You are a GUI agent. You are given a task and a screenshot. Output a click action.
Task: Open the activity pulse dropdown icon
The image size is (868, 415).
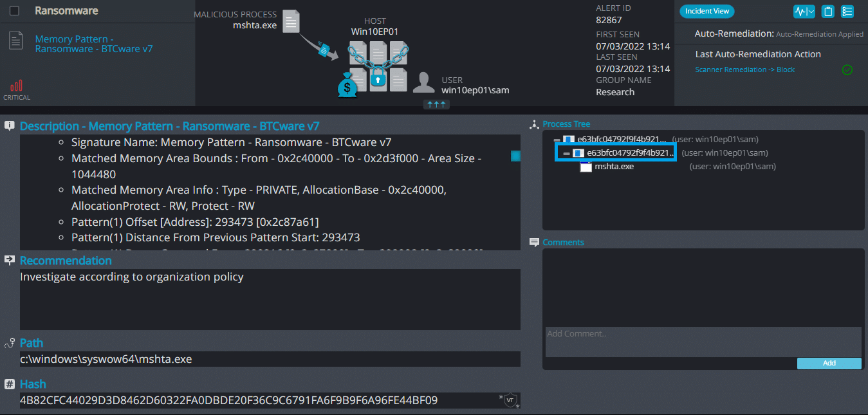(x=804, y=12)
